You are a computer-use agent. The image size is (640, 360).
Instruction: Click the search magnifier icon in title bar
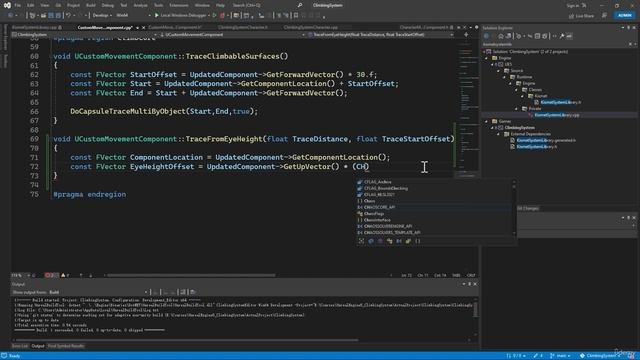300,5
